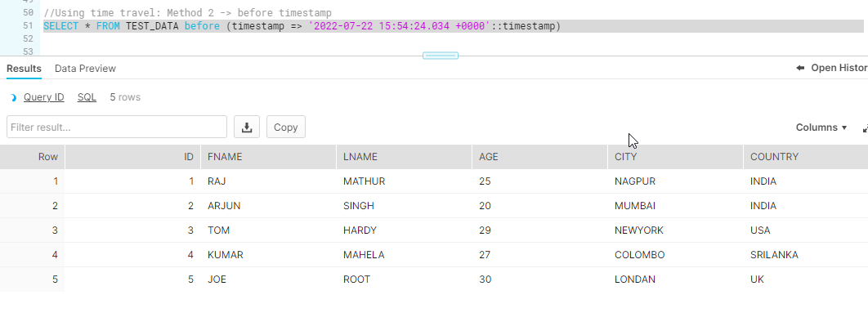Select the ROOT cell
Image resolution: width=868 pixels, height=313 pixels.
pyautogui.click(x=404, y=279)
